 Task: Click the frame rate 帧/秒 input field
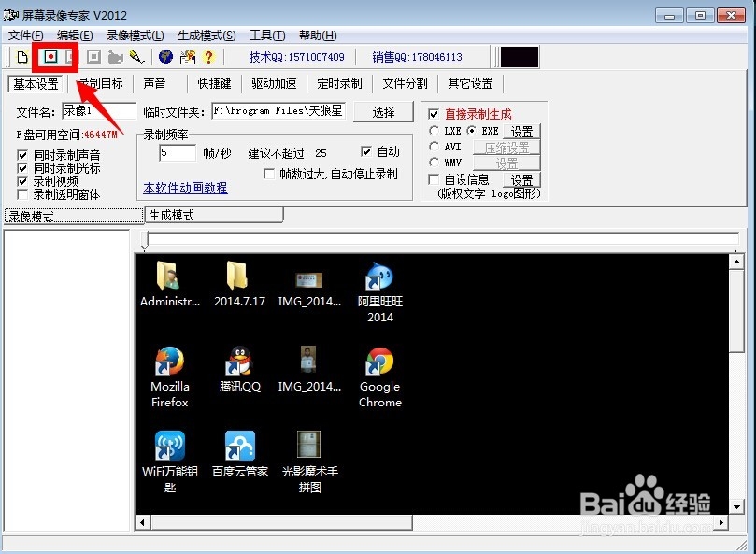click(x=178, y=153)
